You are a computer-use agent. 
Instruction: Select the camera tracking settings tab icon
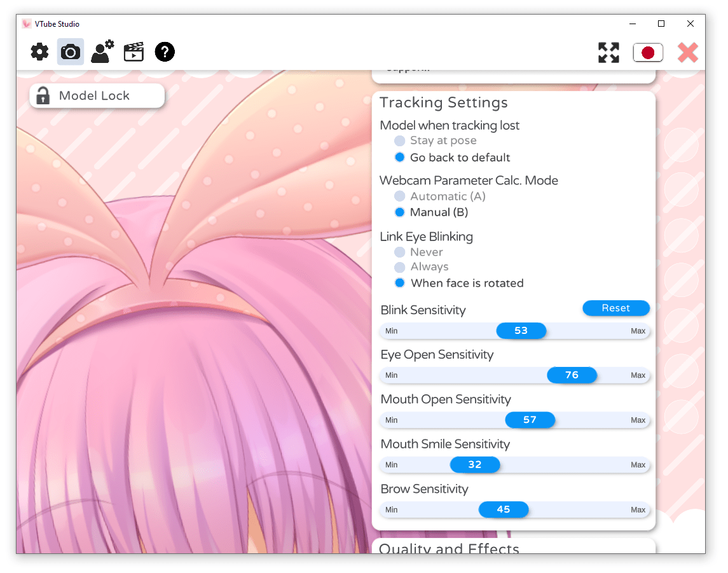point(70,52)
